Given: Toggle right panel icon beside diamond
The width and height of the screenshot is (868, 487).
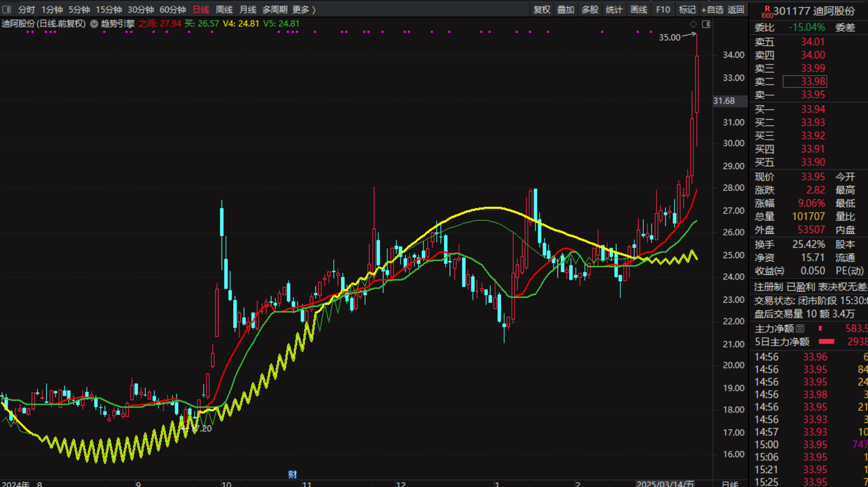Looking at the screenshot, I should pyautogui.click(x=706, y=24).
